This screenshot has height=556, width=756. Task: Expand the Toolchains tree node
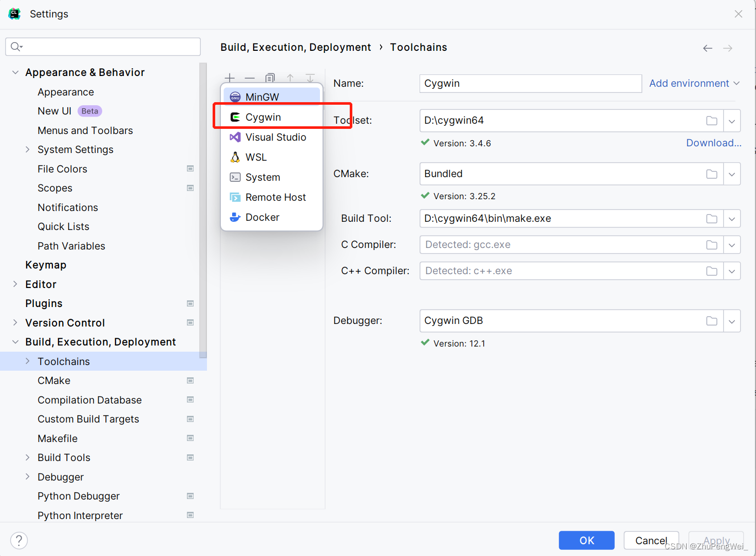pyautogui.click(x=28, y=361)
